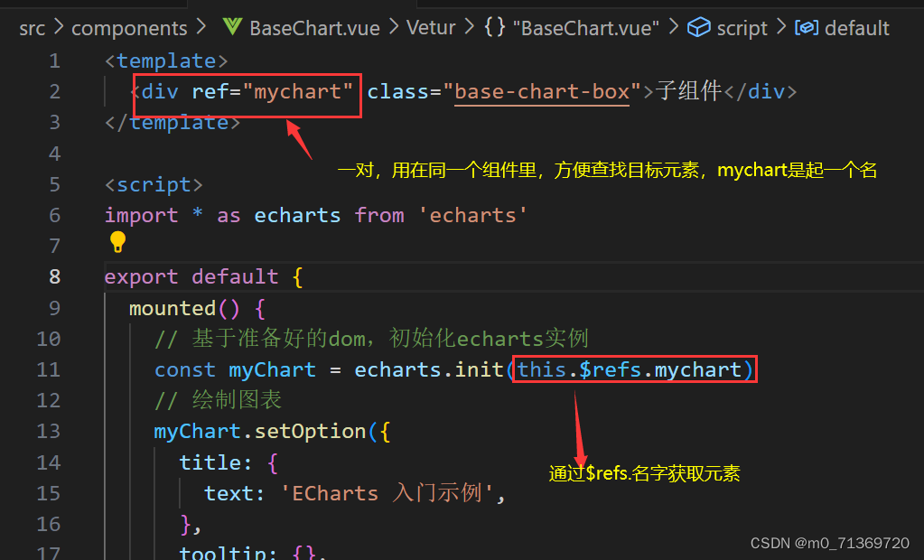Viewport: 924px width, 560px height.
Task: Click the cube symbol icon before script breadcrumb
Action: [x=699, y=27]
